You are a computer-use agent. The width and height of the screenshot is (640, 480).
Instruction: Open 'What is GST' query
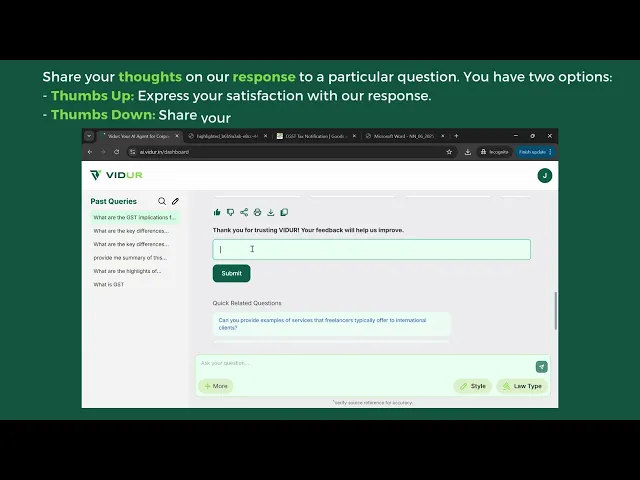coord(109,284)
